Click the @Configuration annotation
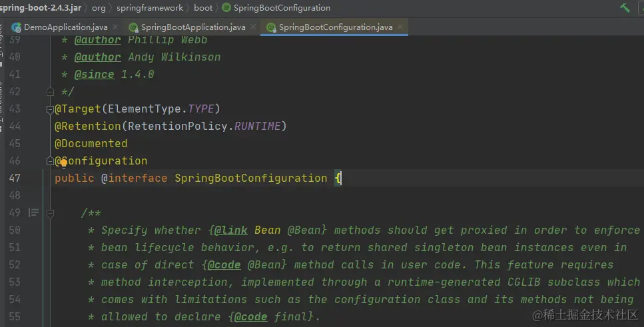644x327 pixels. (101, 161)
